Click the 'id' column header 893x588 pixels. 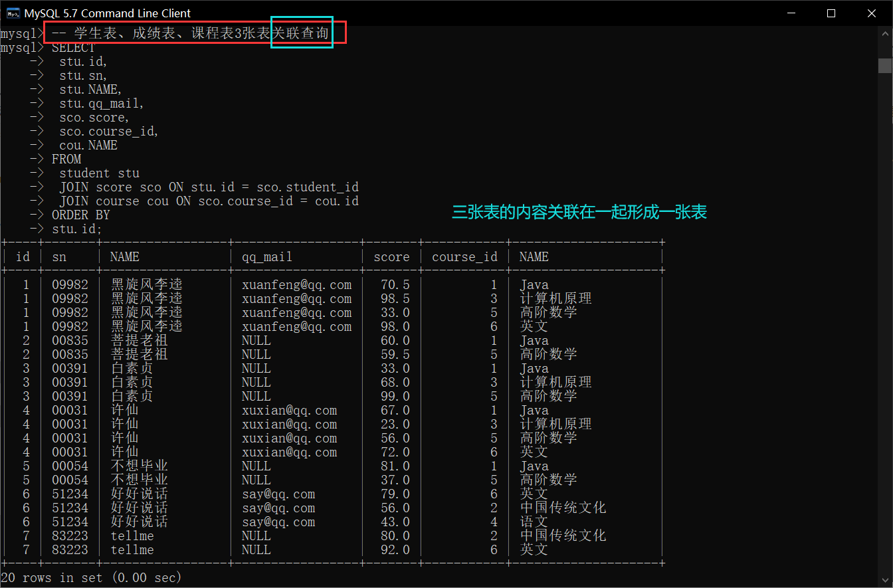click(x=23, y=256)
